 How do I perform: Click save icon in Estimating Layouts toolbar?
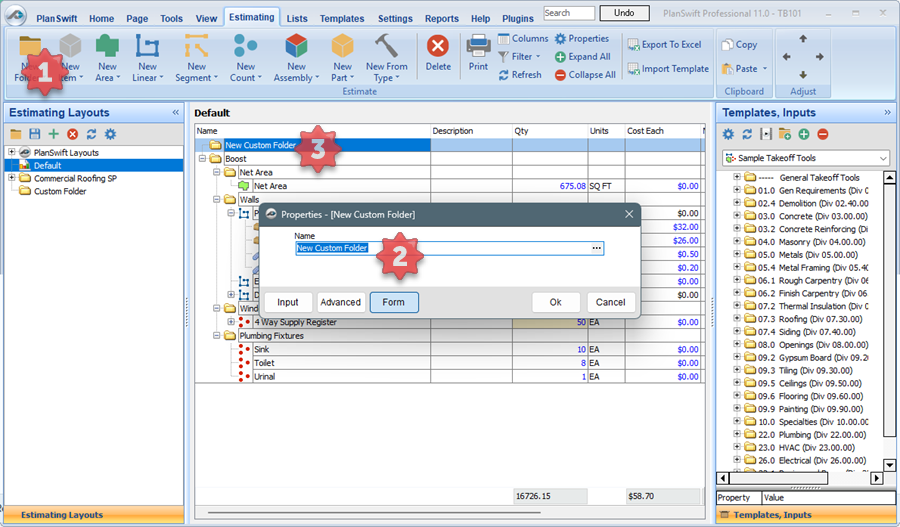[34, 134]
